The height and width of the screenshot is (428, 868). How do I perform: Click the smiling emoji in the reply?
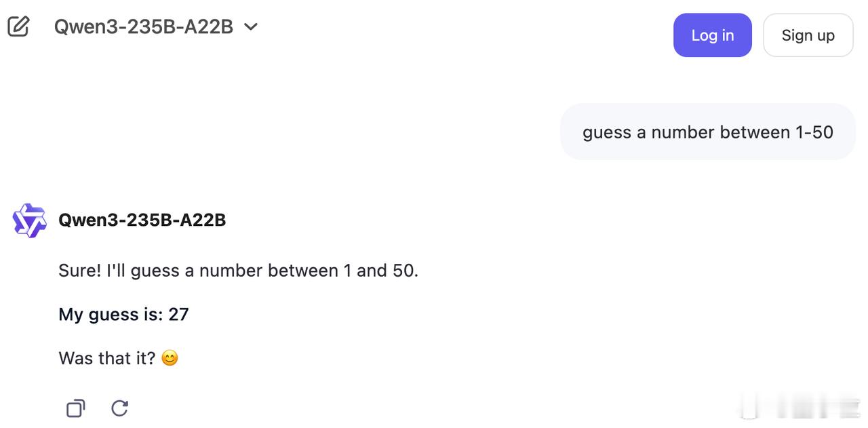[x=170, y=358]
